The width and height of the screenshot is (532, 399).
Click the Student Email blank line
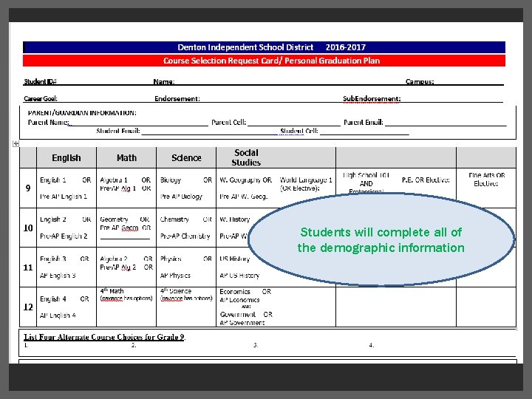[x=209, y=134]
